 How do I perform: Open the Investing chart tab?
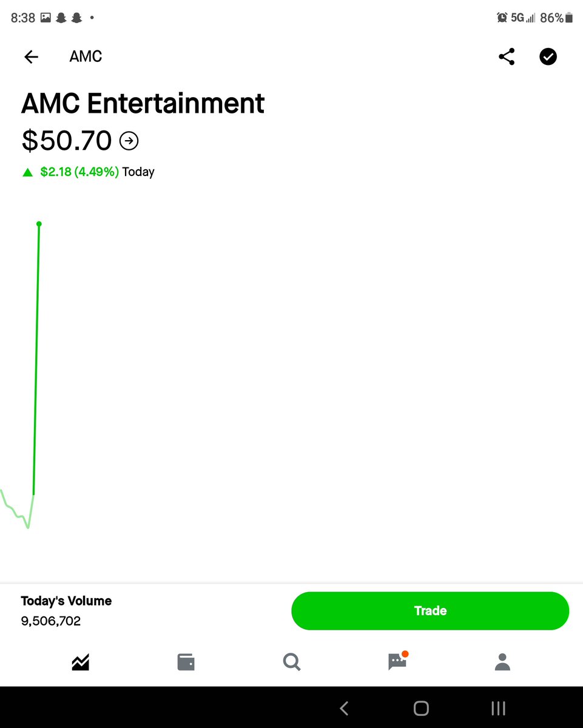coord(80,662)
